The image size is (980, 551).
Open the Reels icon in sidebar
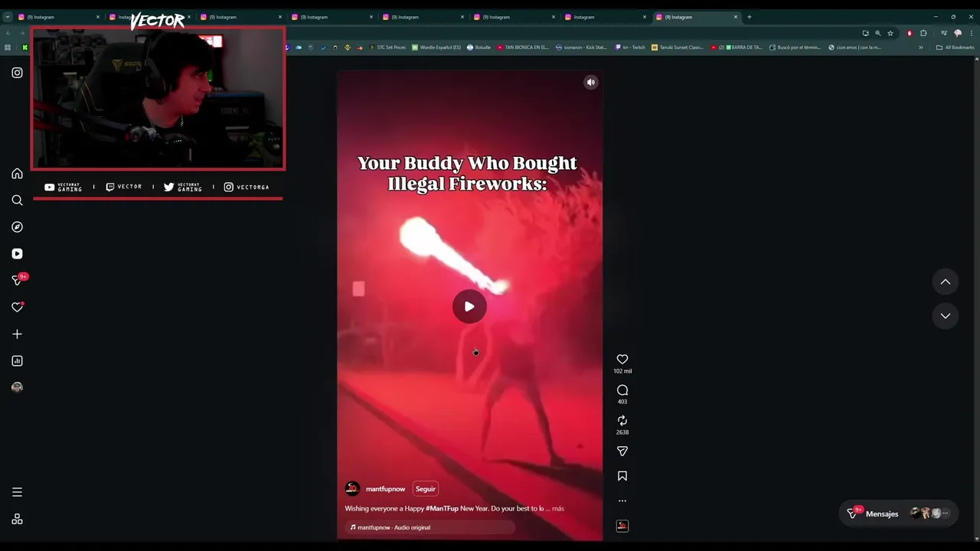[x=17, y=254]
